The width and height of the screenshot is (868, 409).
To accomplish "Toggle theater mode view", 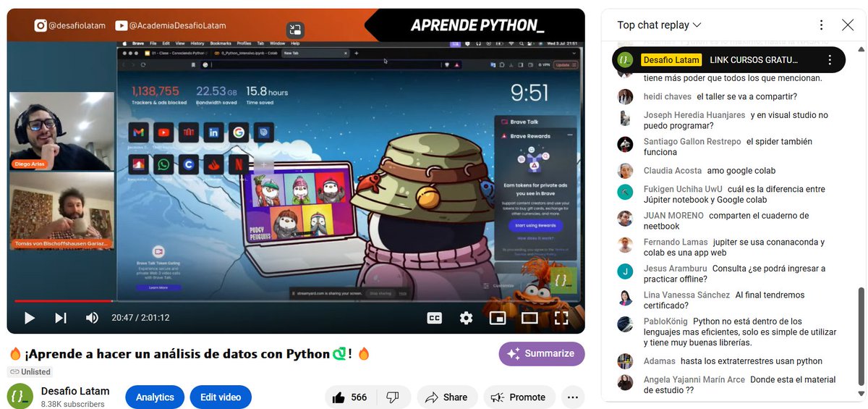I will pos(529,318).
